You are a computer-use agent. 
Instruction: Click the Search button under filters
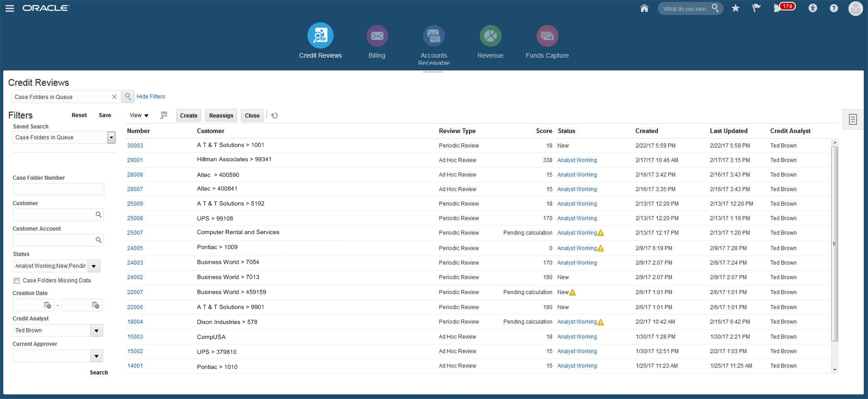[x=99, y=373]
